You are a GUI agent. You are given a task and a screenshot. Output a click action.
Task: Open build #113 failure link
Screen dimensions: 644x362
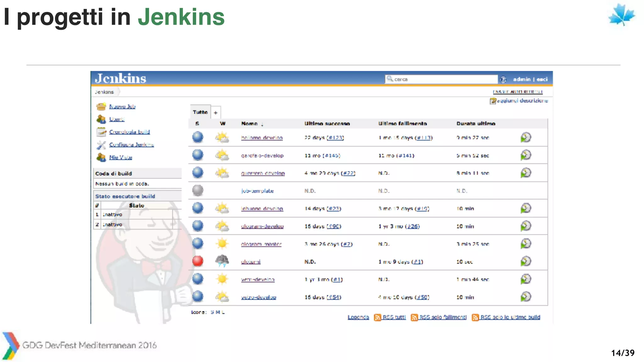[424, 138]
